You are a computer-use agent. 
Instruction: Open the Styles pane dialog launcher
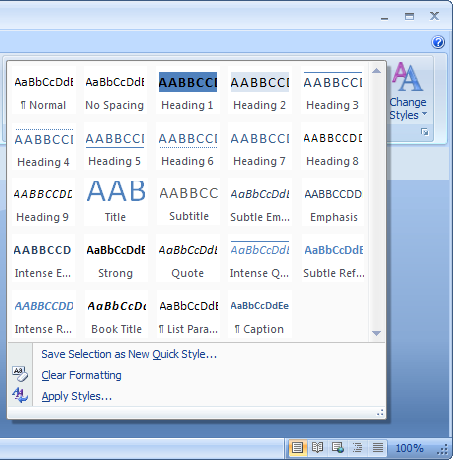[425, 132]
